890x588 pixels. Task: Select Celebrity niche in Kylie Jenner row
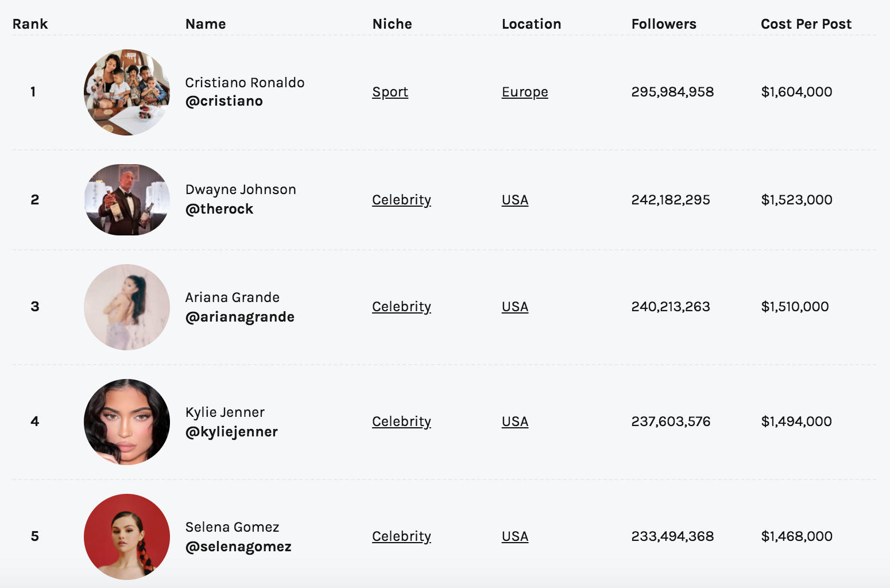click(x=401, y=421)
